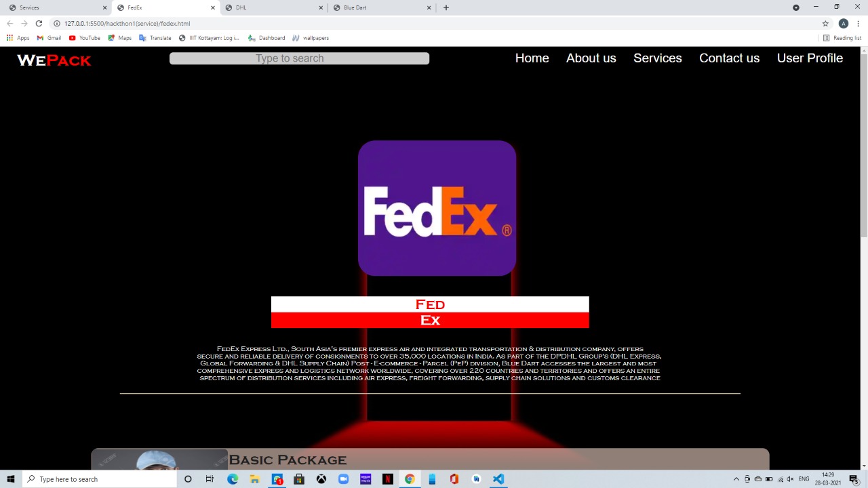Open the clock and date flyout
The image size is (868, 488).
coord(828,479)
